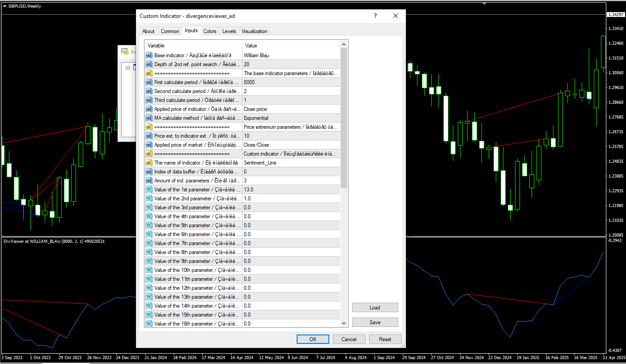Click the help question mark in dialog title bar
626x364 pixels.
tap(375, 16)
